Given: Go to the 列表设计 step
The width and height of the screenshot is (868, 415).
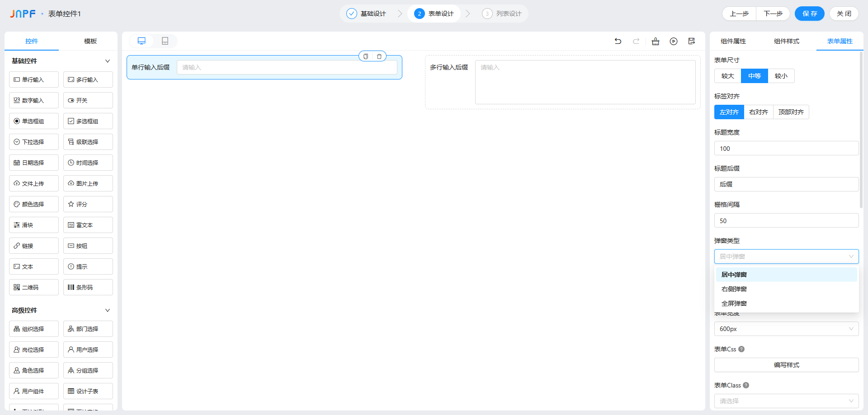Looking at the screenshot, I should coord(502,14).
